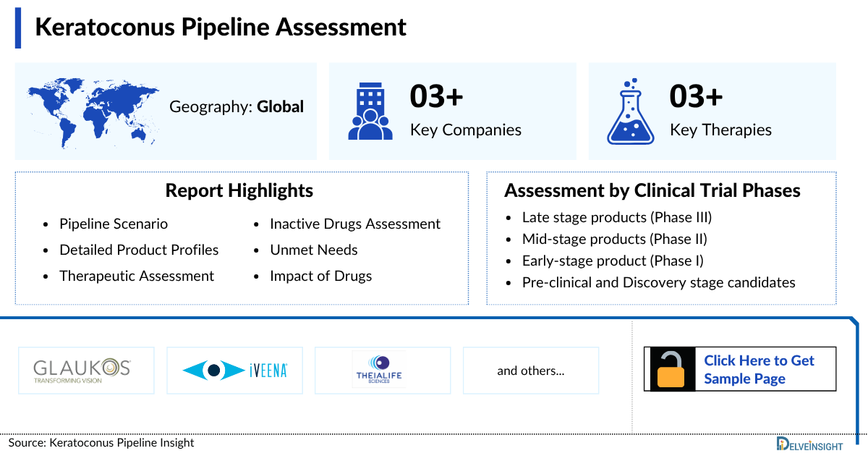Select the Keratoconus Pipeline Assessment title
This screenshot has width=868, height=456.
[x=221, y=27]
